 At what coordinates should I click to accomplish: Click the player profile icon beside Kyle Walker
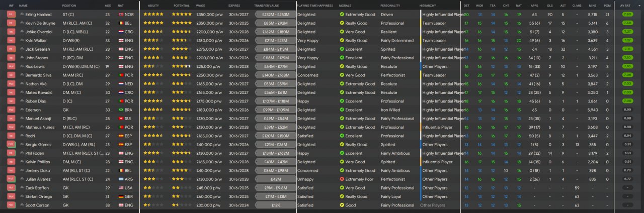click(22, 40)
